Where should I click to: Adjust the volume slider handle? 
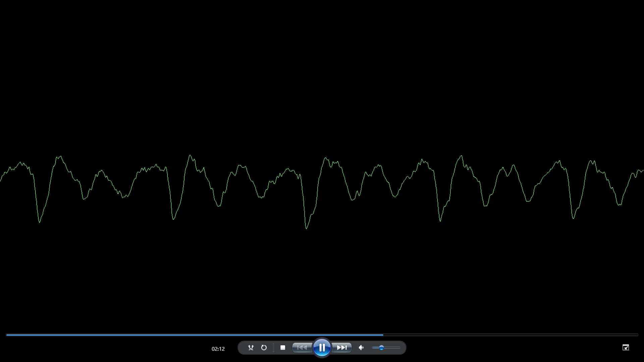pyautogui.click(x=381, y=348)
